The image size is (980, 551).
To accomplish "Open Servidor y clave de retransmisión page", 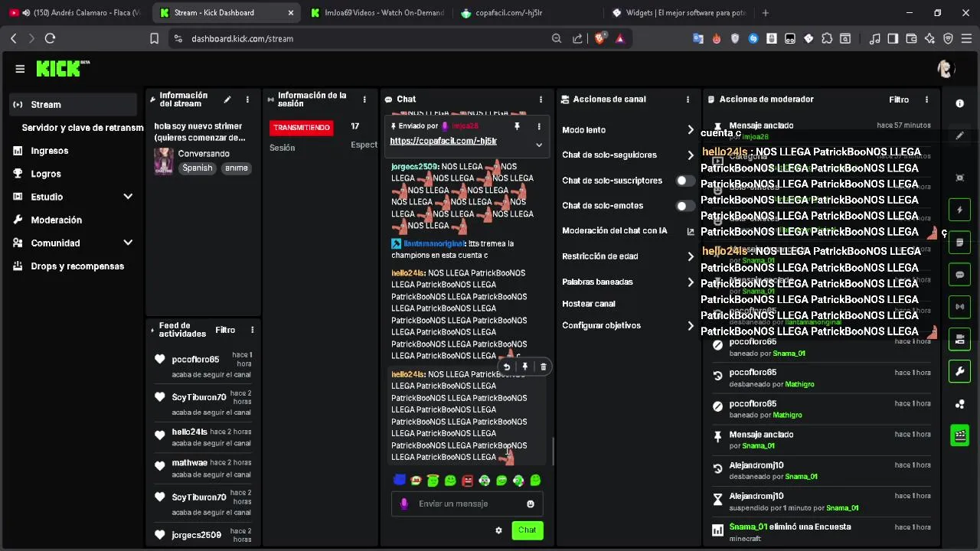I will click(x=83, y=128).
